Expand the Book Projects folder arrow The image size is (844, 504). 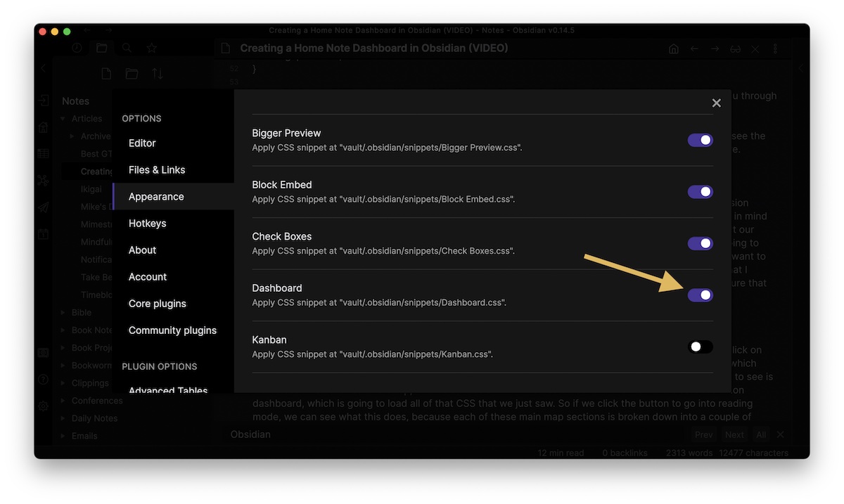tap(63, 348)
